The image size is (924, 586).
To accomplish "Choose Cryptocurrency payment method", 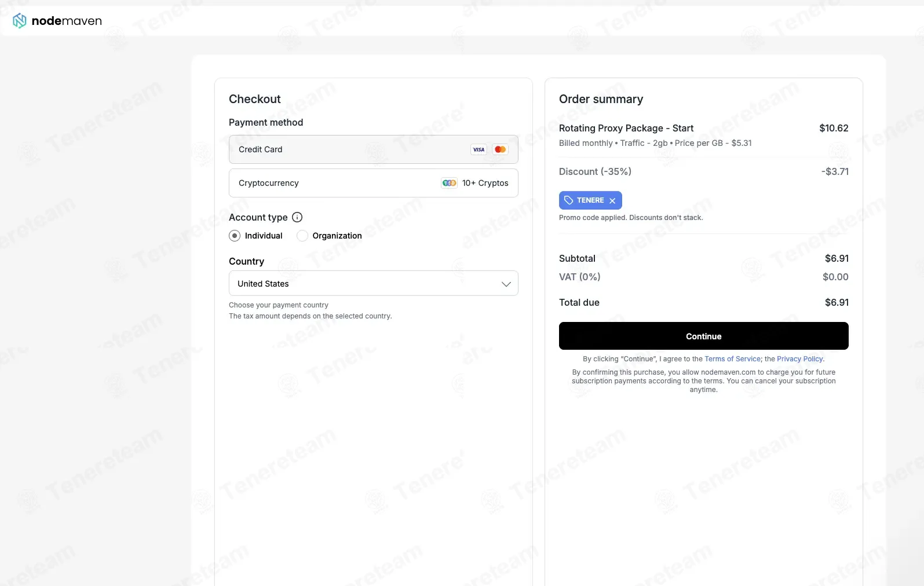I will click(x=374, y=183).
